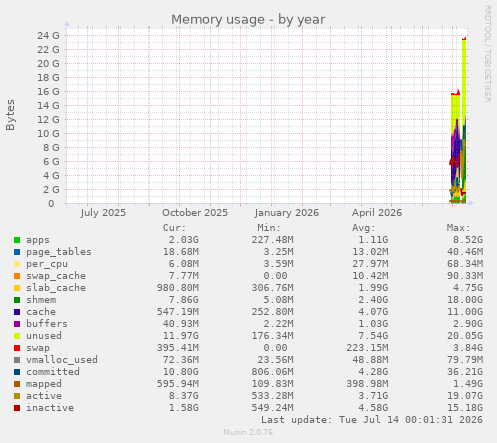Click the dark blue cache legend swatch

click(17, 312)
